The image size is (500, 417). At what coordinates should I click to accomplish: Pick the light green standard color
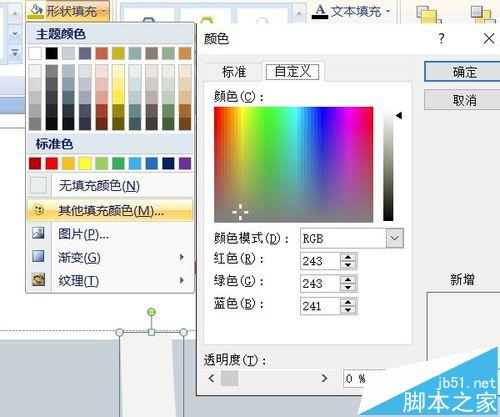coord(102,163)
